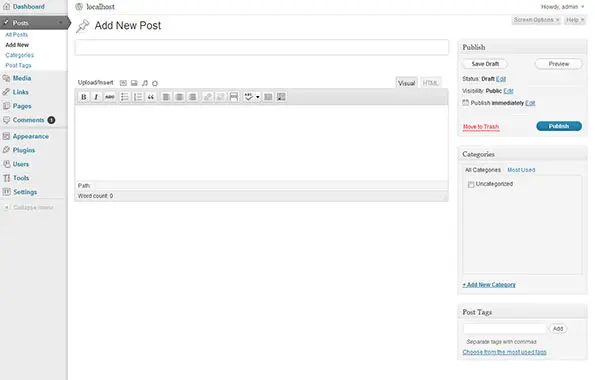Focus the Post Tags text field

click(504, 329)
